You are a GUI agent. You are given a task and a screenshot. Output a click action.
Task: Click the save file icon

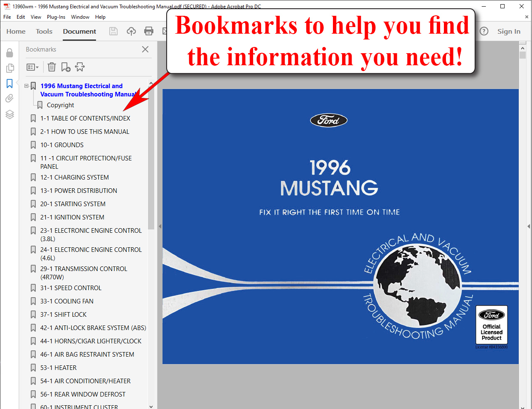click(x=113, y=31)
